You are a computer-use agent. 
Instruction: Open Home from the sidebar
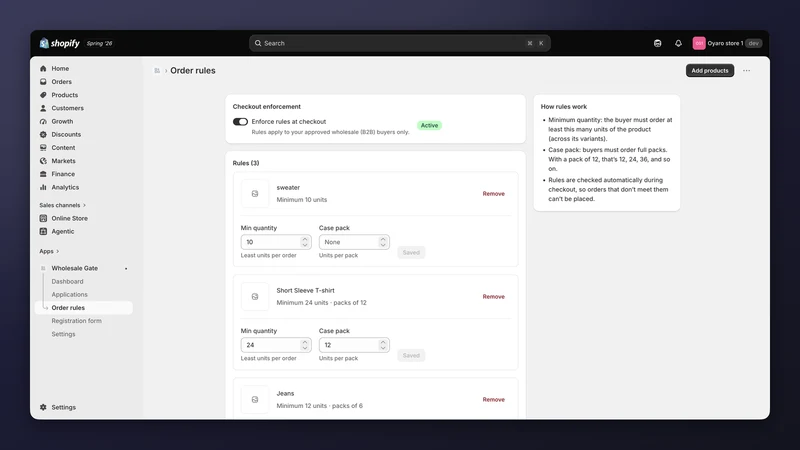(x=60, y=68)
